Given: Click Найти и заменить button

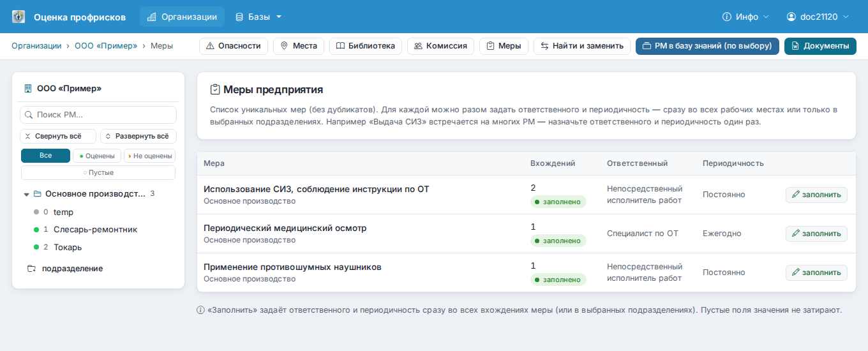Looking at the screenshot, I should [x=582, y=46].
